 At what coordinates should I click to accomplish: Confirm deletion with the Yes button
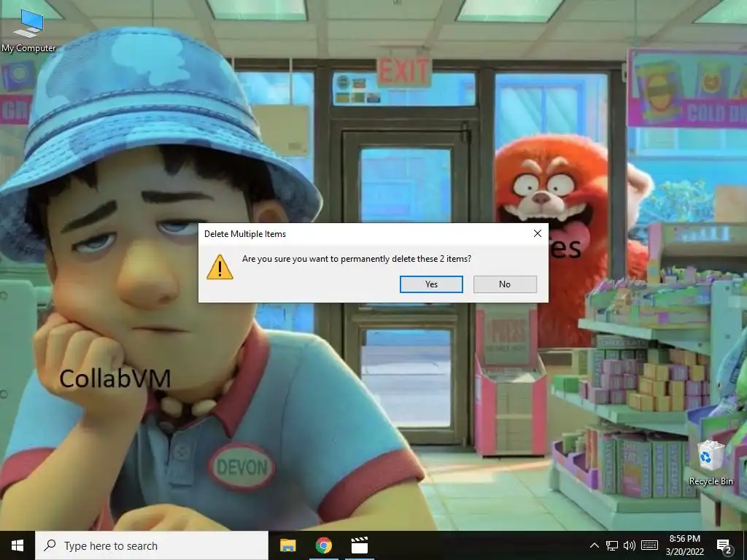pos(431,284)
